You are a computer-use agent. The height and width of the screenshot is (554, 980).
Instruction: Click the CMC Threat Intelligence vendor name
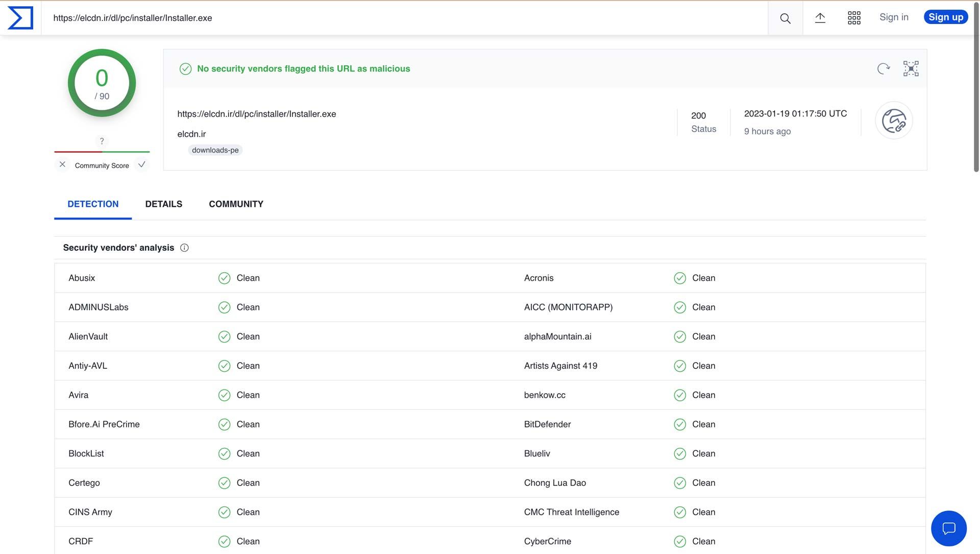[572, 512]
